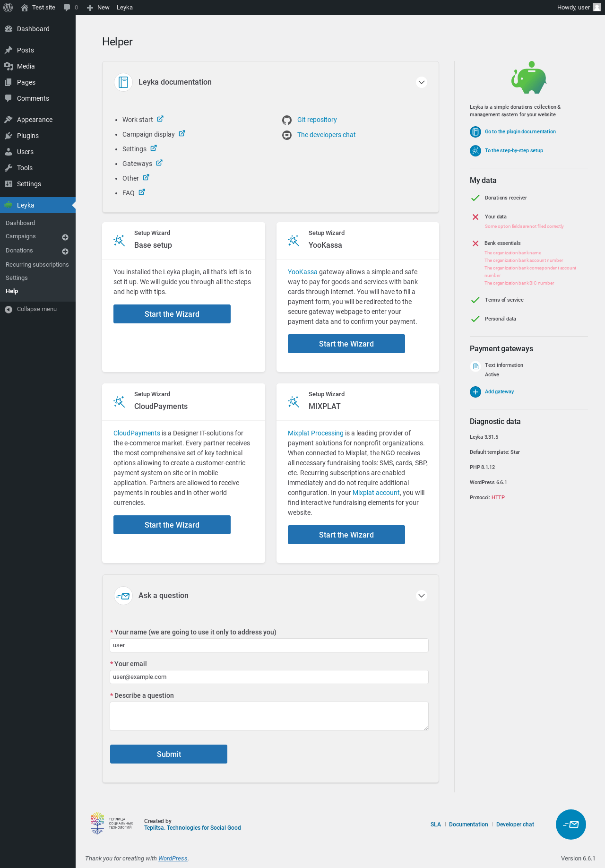This screenshot has height=868, width=605.
Task: Click the Your email input field
Action: pos(269,677)
